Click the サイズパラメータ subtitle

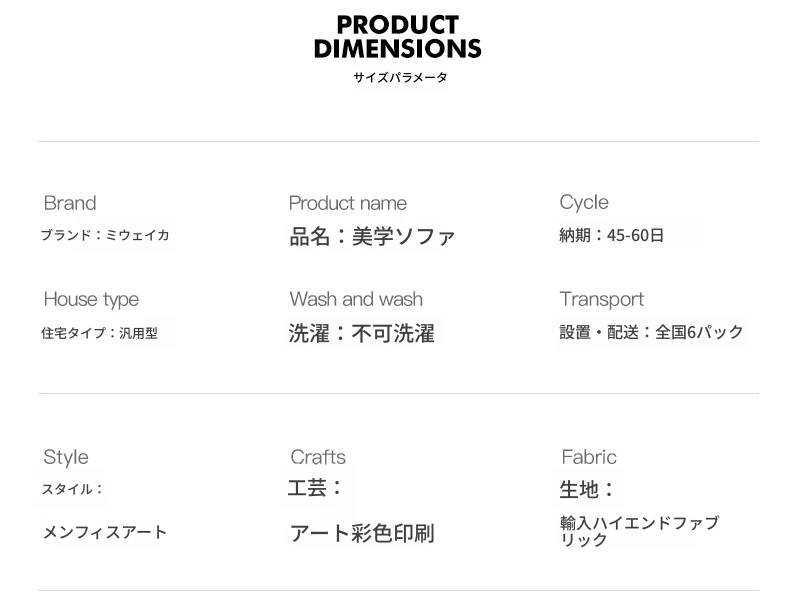(x=399, y=78)
